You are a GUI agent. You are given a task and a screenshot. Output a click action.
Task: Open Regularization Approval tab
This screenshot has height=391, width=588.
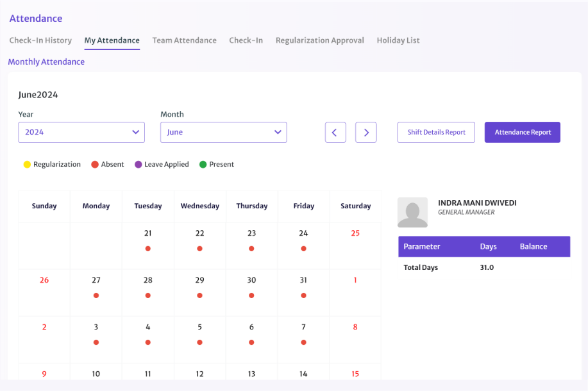click(x=320, y=40)
